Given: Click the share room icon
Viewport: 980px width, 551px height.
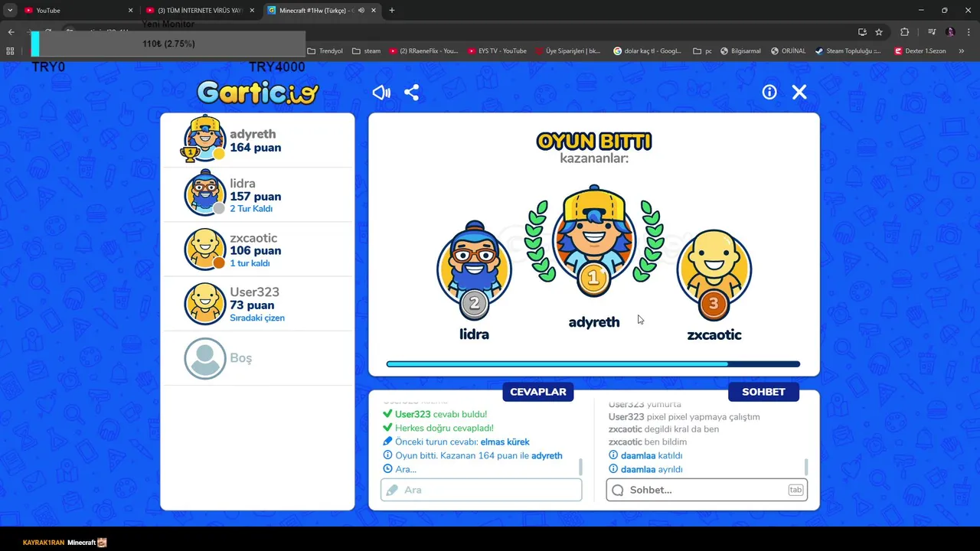Looking at the screenshot, I should click(411, 93).
